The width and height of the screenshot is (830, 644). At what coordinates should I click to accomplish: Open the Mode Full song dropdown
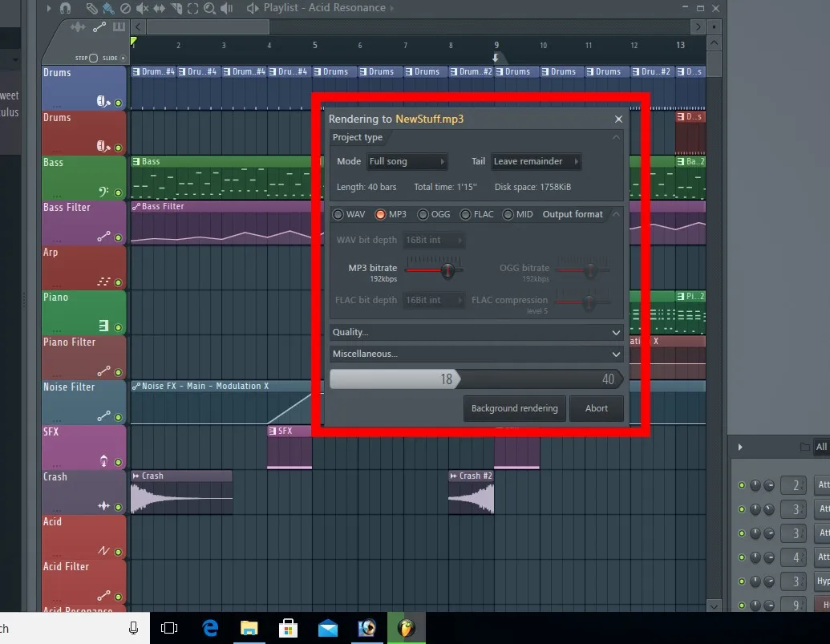coord(407,161)
